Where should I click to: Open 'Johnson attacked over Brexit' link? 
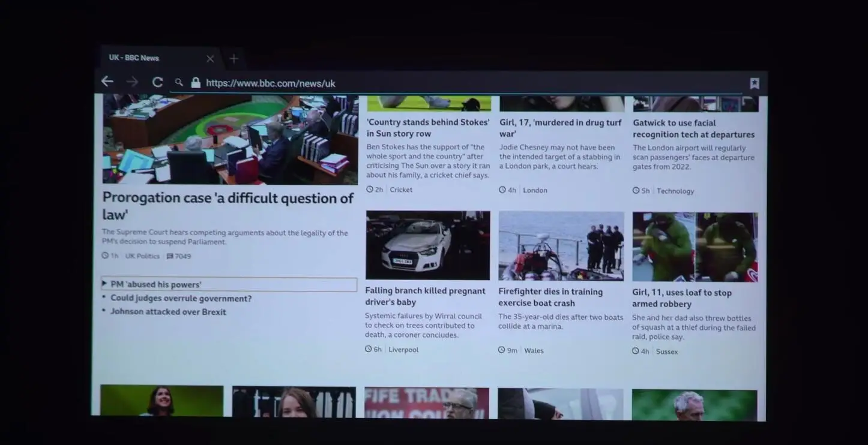(168, 312)
